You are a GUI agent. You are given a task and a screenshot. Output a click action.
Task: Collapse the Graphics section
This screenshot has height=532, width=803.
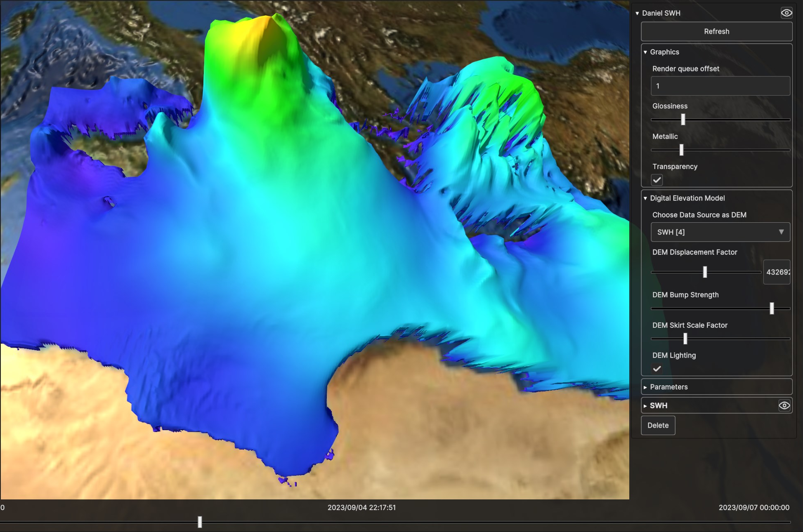(645, 52)
